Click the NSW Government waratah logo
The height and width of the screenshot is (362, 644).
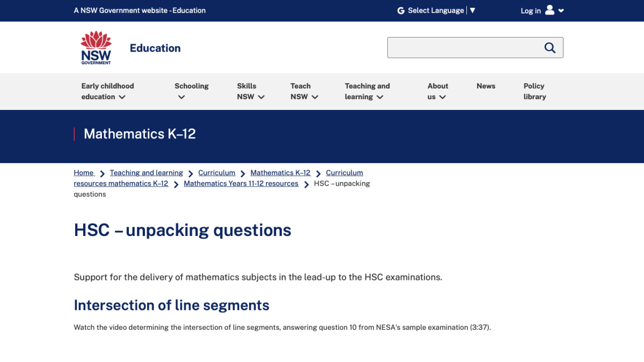click(96, 48)
